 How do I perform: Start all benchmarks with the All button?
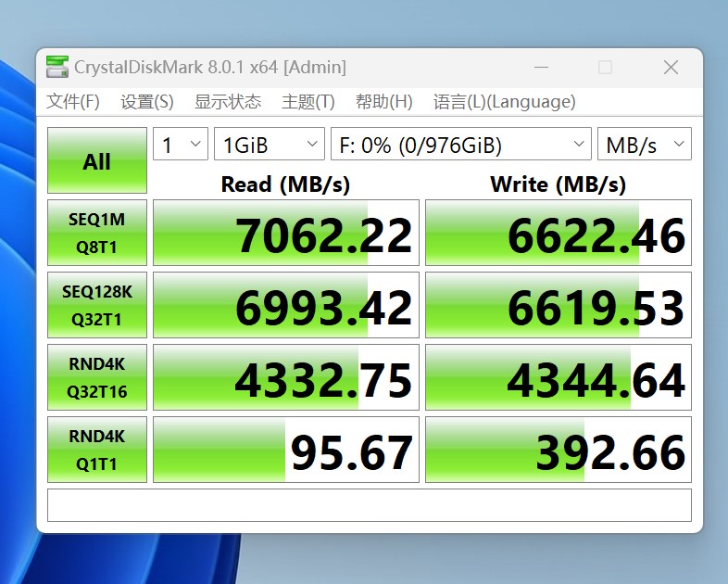tap(97, 160)
